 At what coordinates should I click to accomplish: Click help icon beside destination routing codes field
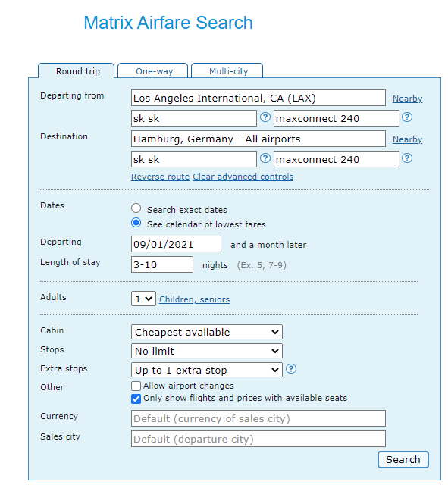coord(265,158)
